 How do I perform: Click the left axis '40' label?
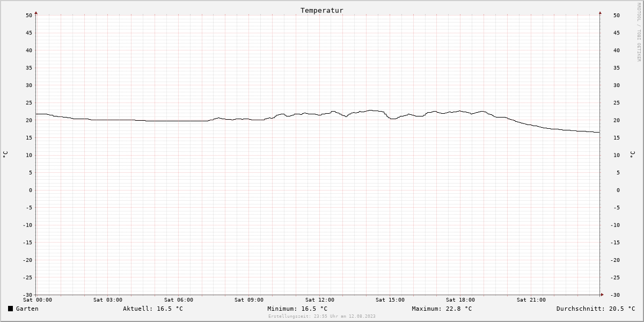(x=29, y=50)
